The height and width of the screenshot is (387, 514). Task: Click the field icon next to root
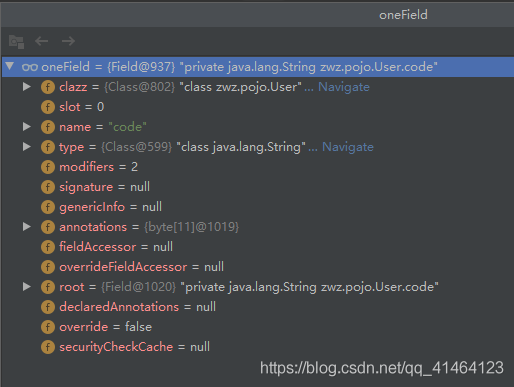click(x=48, y=287)
